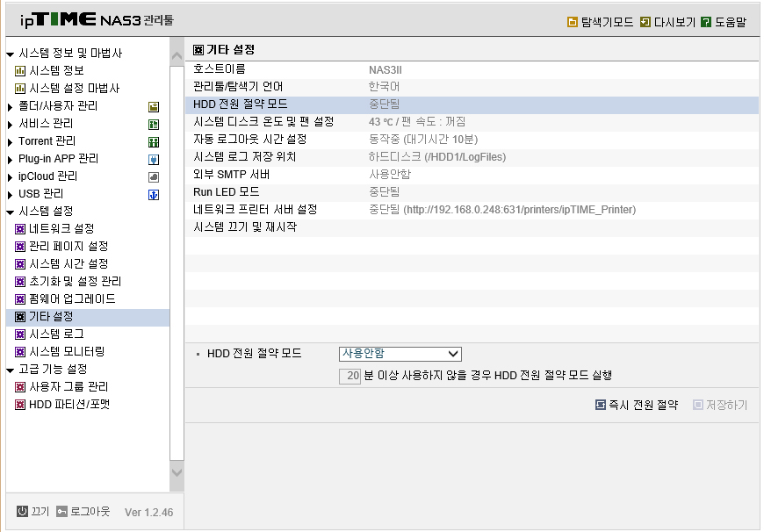Click the 즉시 전원 절약 icon

point(601,405)
